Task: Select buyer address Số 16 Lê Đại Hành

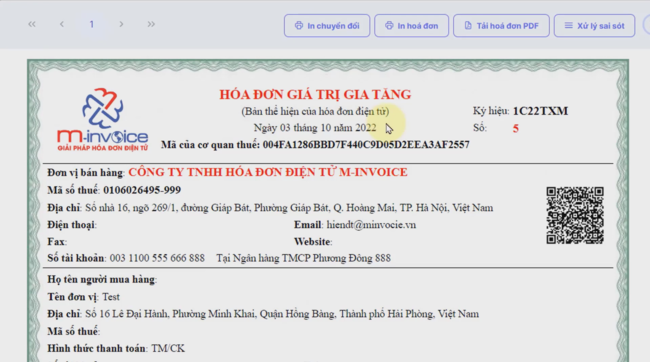Action: 126,314
